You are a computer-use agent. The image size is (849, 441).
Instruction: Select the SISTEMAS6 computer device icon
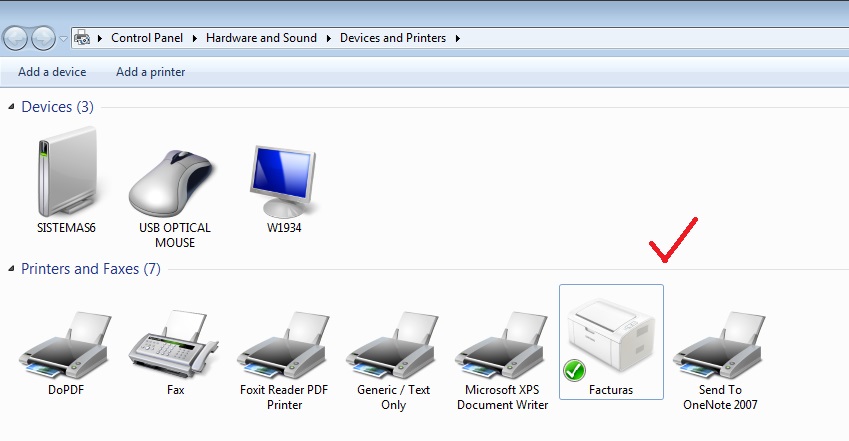pyautogui.click(x=67, y=172)
